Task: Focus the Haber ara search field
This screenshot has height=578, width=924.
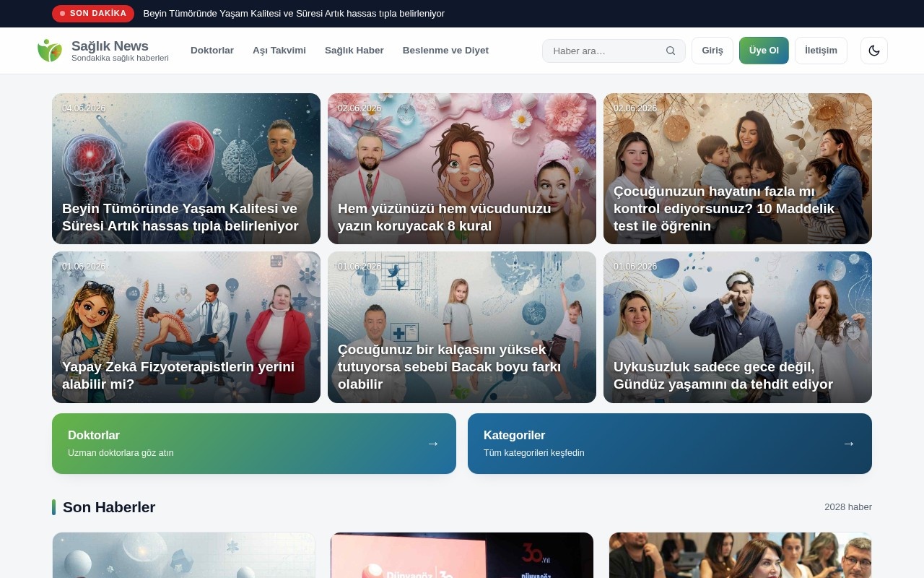Action: click(614, 51)
